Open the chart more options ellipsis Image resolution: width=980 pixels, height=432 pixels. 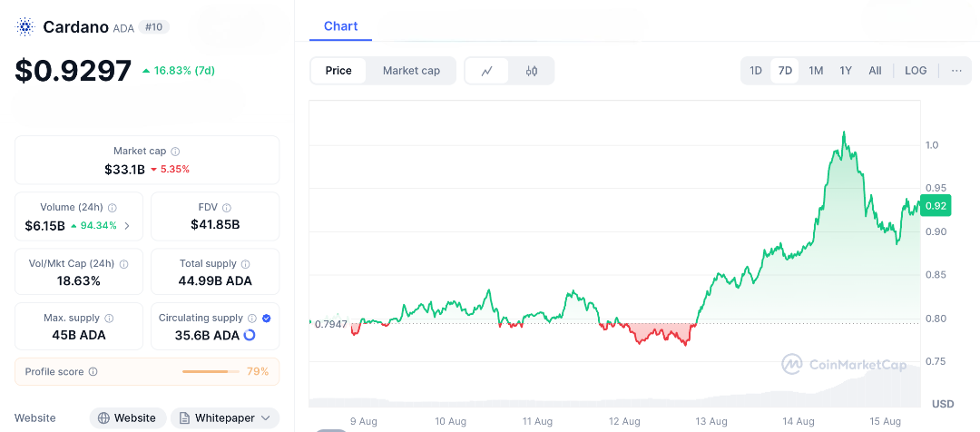956,71
